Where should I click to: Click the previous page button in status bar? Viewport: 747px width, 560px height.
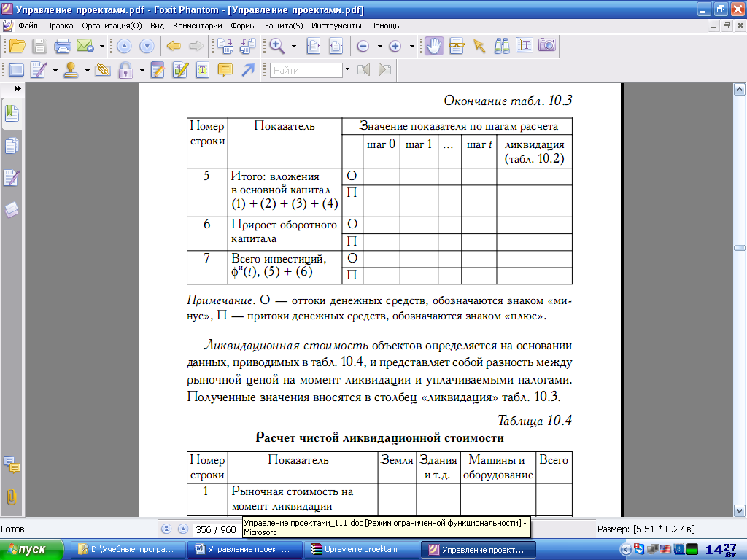pyautogui.click(x=183, y=529)
